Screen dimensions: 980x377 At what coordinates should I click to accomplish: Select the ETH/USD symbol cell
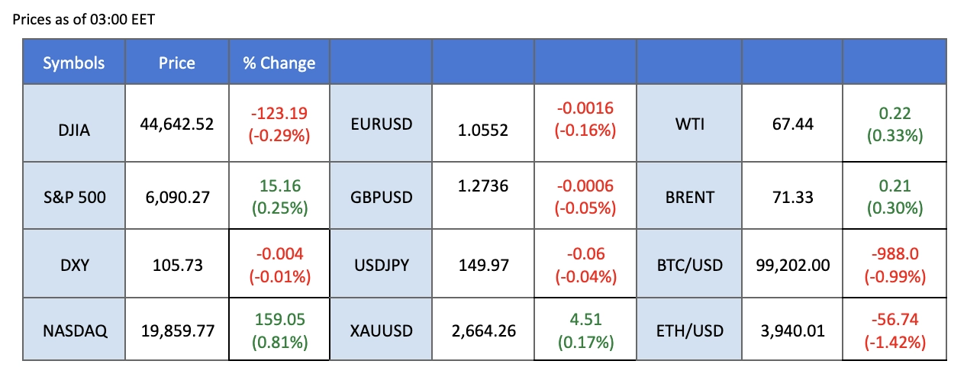[689, 331]
